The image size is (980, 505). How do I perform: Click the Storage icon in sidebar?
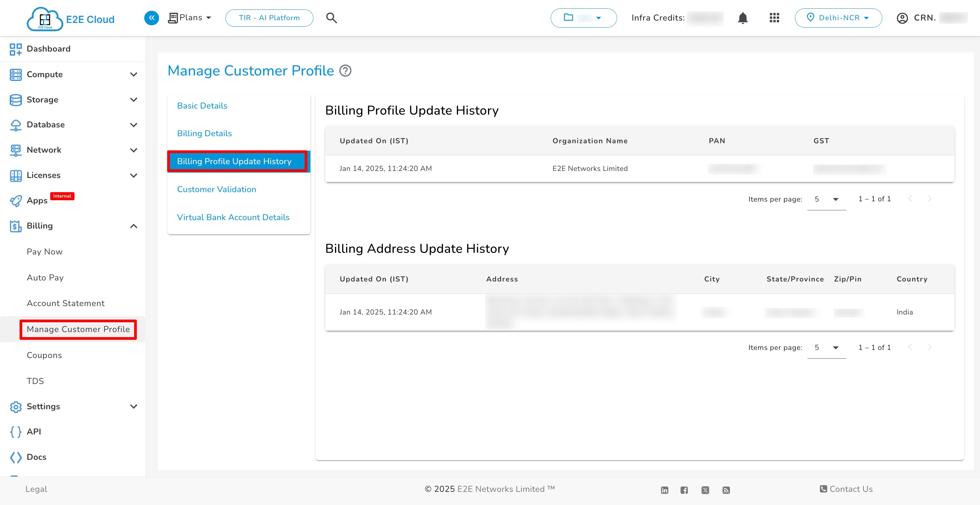click(16, 100)
